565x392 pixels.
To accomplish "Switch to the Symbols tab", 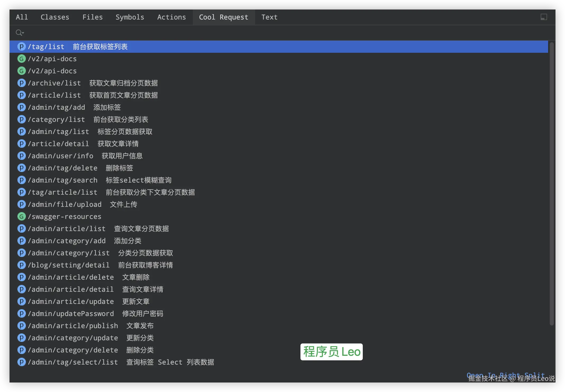I will pyautogui.click(x=130, y=17).
